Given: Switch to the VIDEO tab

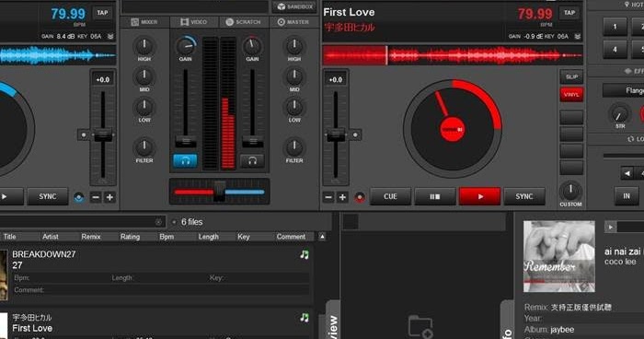Looking at the screenshot, I should [x=194, y=22].
